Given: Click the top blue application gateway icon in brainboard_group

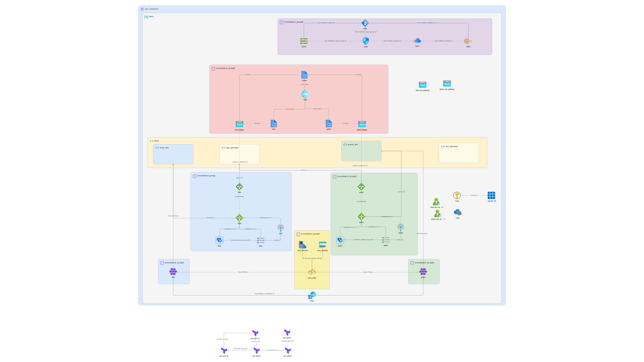Looking at the screenshot, I should click(239, 187).
